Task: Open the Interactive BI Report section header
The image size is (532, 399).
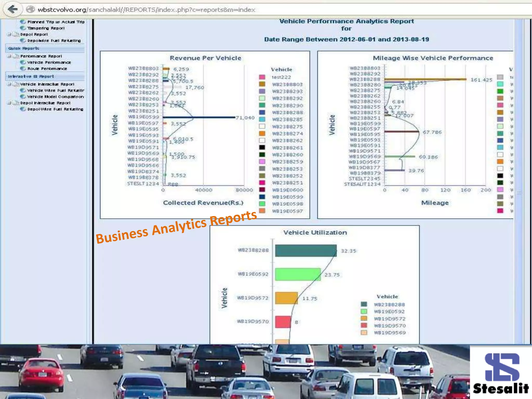Action: (x=31, y=76)
